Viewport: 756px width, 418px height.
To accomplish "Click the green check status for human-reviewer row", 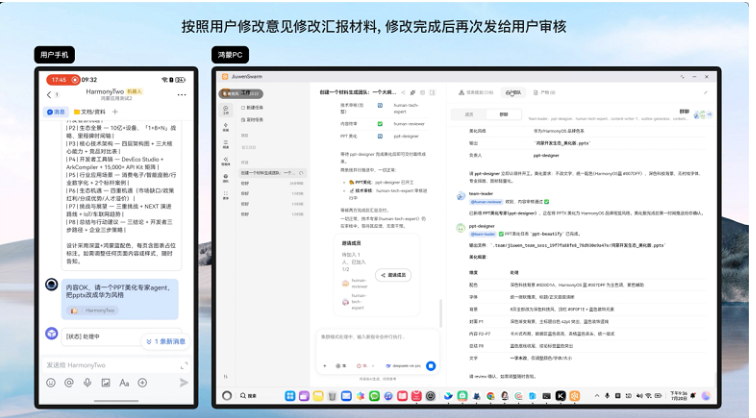I will tap(380, 124).
